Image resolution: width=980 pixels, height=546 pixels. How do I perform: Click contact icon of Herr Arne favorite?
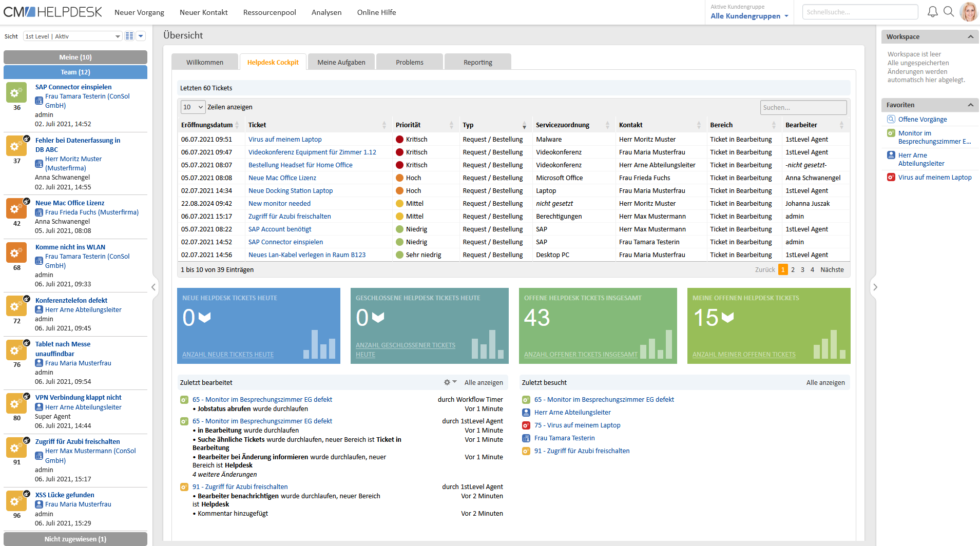pos(891,155)
